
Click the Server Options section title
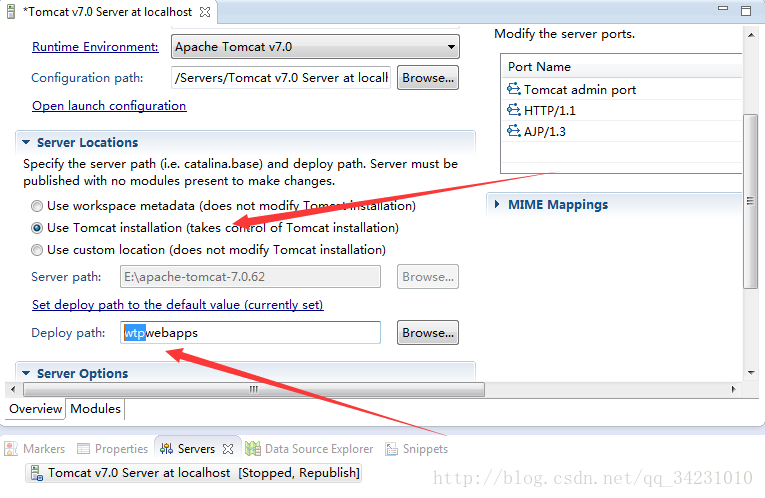(82, 373)
